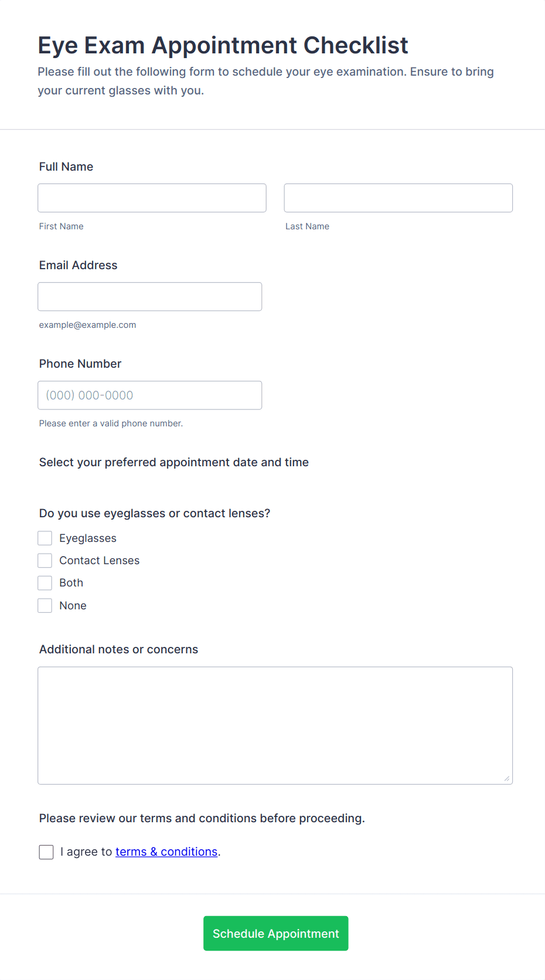Click the Schedule Appointment button

point(275,933)
